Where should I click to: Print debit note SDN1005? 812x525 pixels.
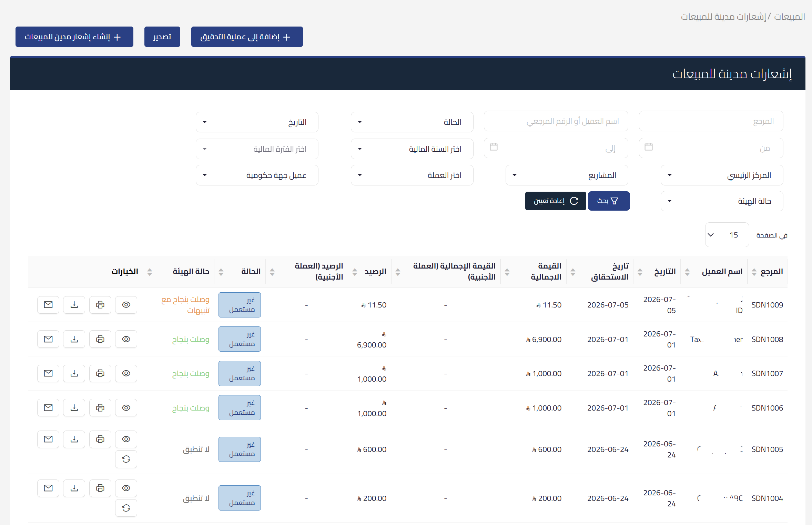100,439
